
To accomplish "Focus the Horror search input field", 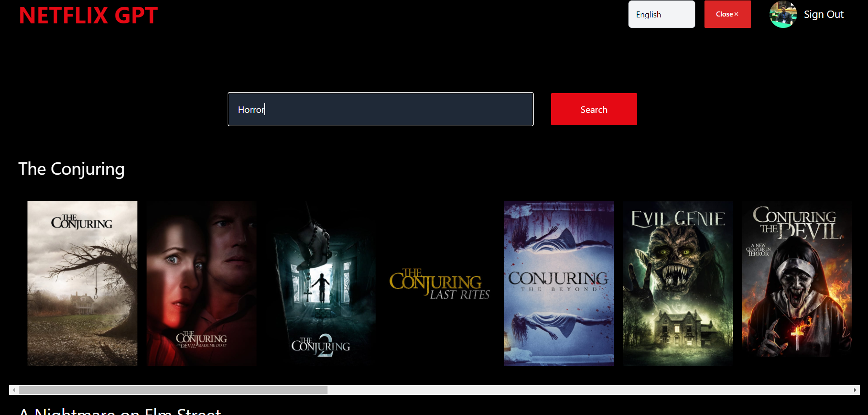I will coord(380,109).
